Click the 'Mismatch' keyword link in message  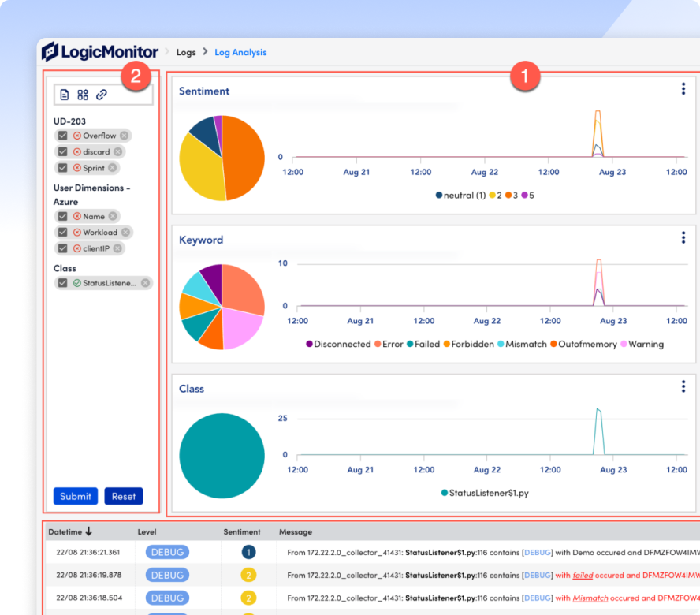click(590, 598)
